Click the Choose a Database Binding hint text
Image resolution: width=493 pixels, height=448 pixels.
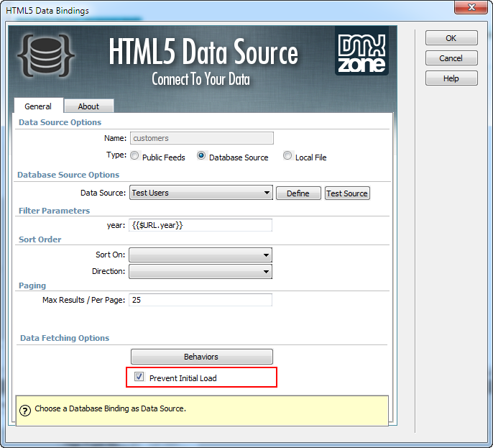pyautogui.click(x=111, y=408)
